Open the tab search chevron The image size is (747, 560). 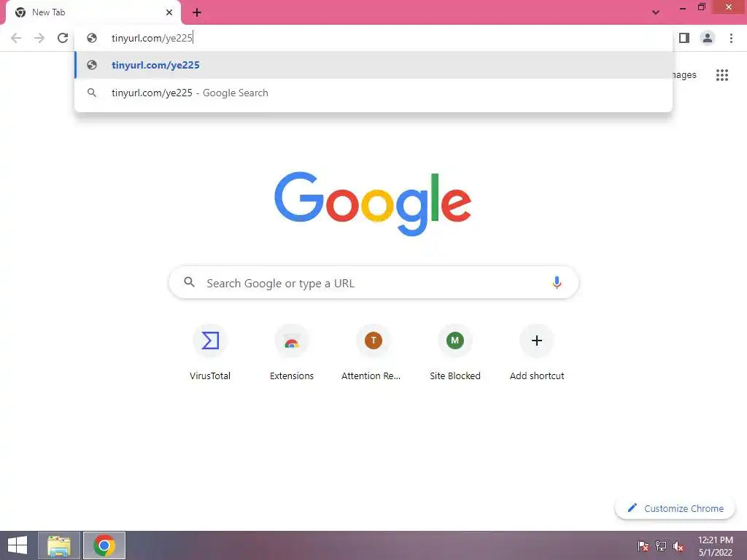[x=656, y=12]
